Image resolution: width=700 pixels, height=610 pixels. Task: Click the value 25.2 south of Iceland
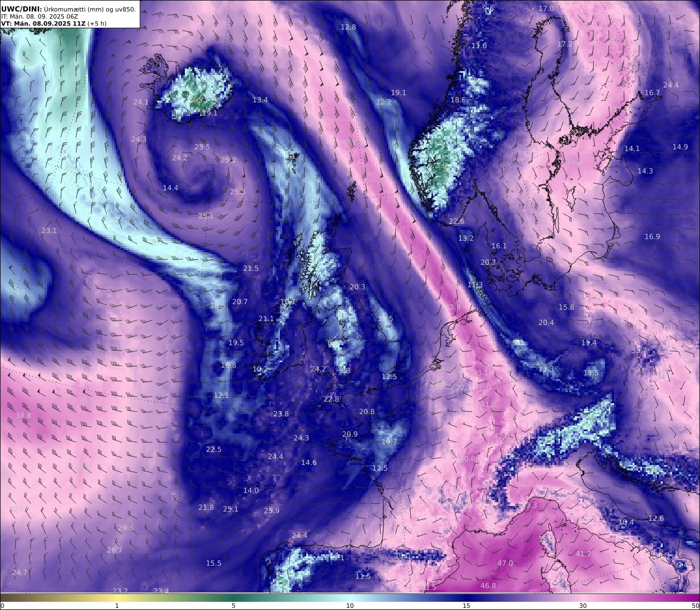coord(229,160)
